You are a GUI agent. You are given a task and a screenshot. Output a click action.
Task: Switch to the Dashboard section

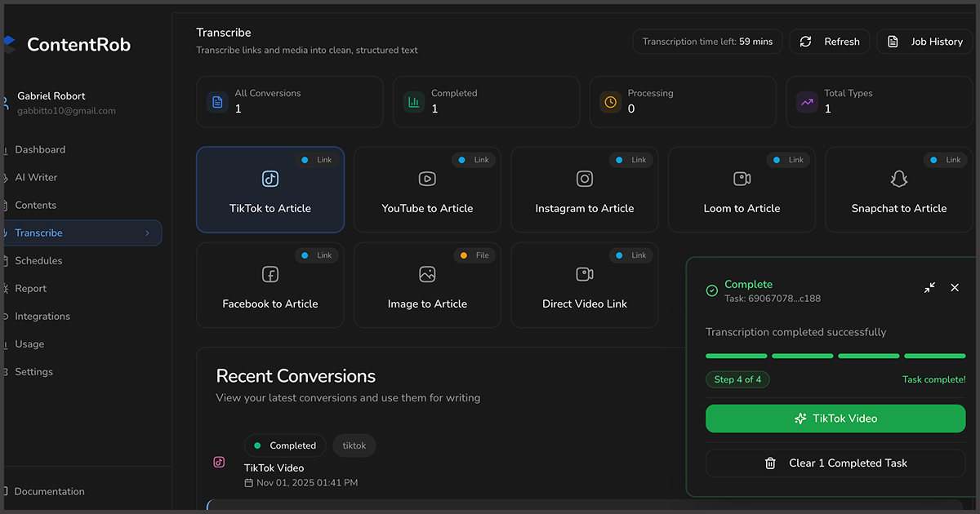(x=43, y=149)
